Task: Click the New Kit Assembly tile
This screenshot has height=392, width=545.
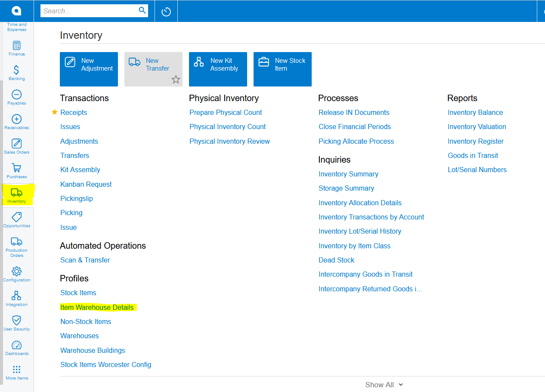Action: coord(218,69)
